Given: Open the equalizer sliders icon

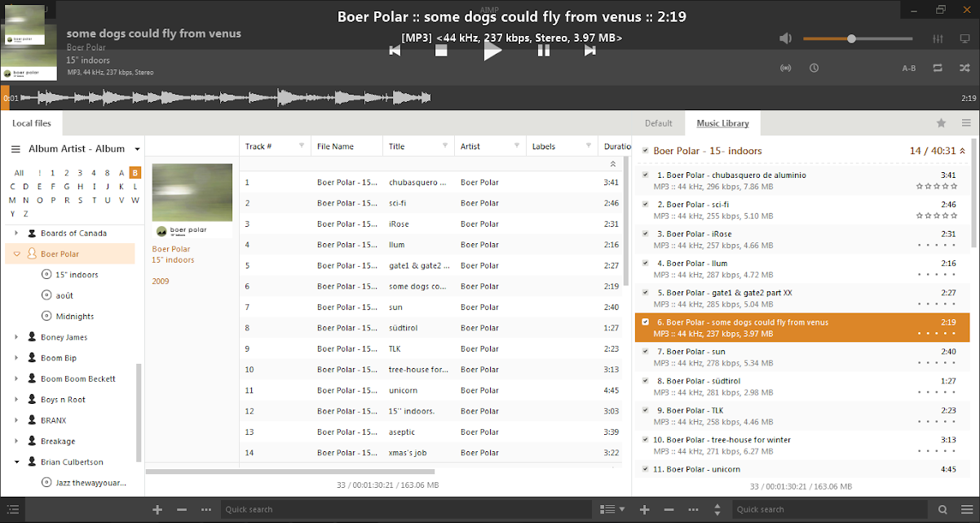Looking at the screenshot, I should pyautogui.click(x=938, y=38).
